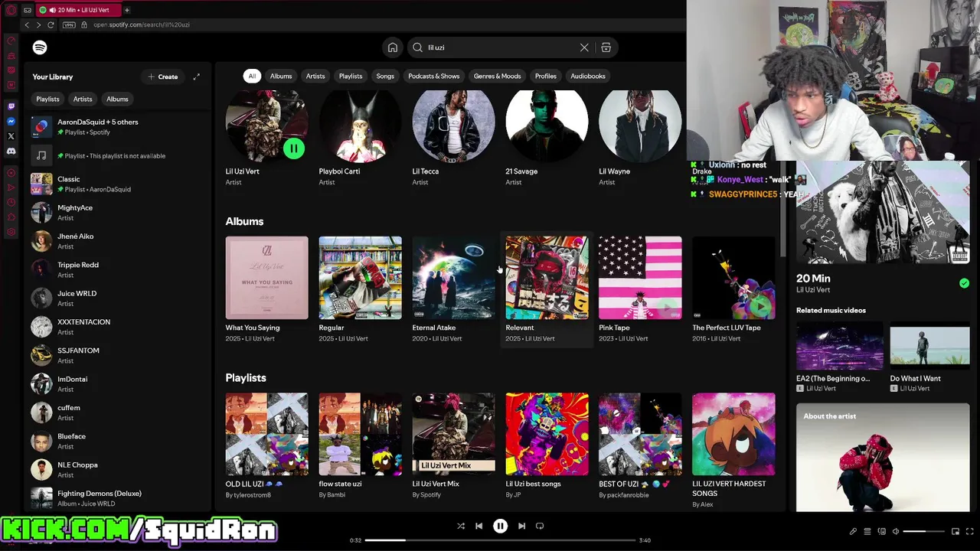980x551 pixels.
Task: Go to Spotify Home via house icon
Action: (393, 47)
